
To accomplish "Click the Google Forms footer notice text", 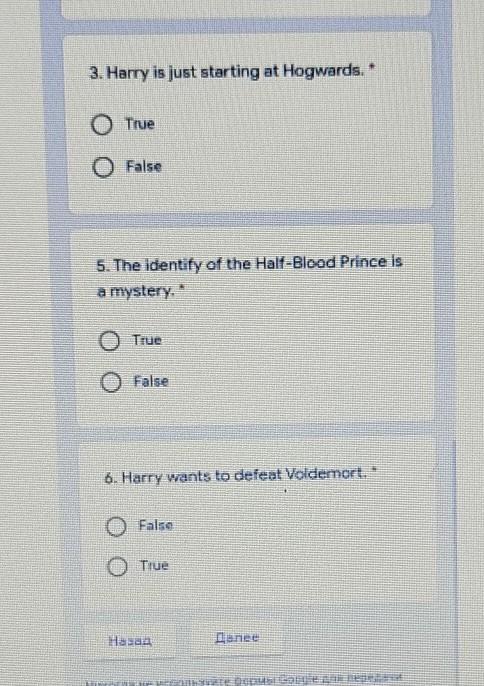I will (x=243, y=681).
